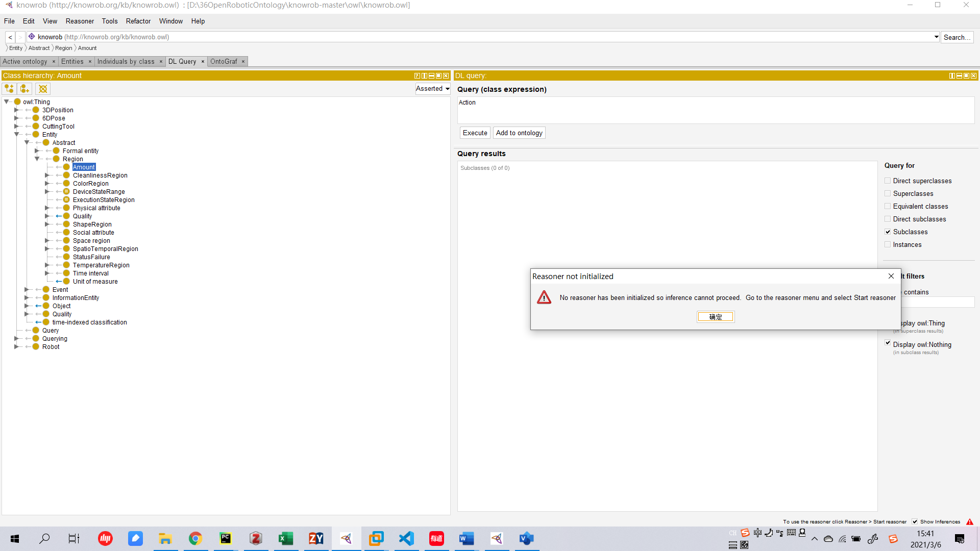Screen dimensions: 980x551
Task: Click the Add subclass icon
Action: [x=9, y=89]
